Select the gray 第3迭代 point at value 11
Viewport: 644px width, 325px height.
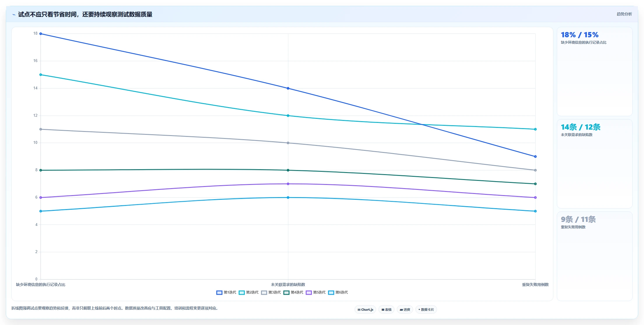click(x=41, y=129)
